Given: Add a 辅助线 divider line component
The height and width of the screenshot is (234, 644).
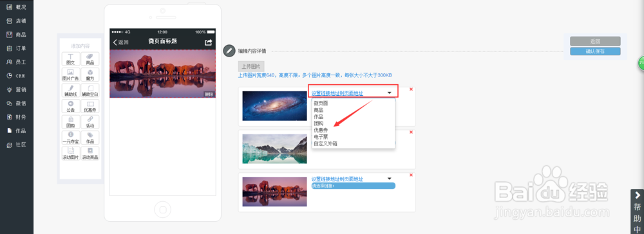Looking at the screenshot, I should coord(71,91).
